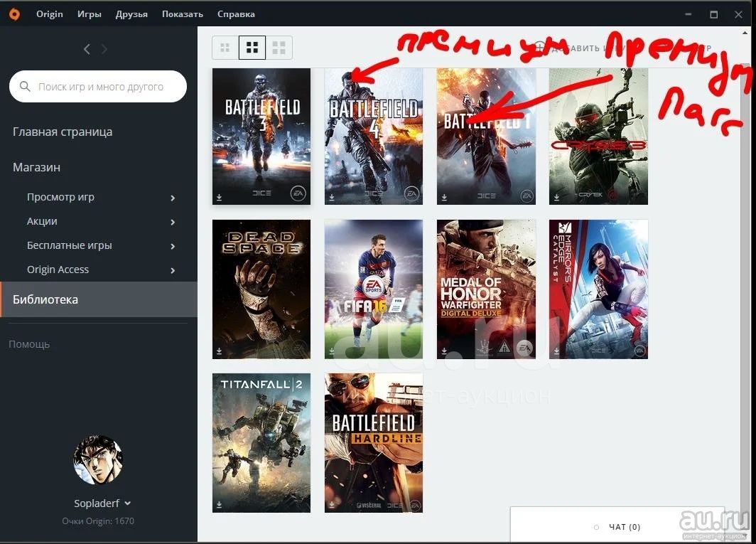Image resolution: width=756 pixels, height=544 pixels.
Task: Open the Справка menu
Action: pyautogui.click(x=236, y=14)
